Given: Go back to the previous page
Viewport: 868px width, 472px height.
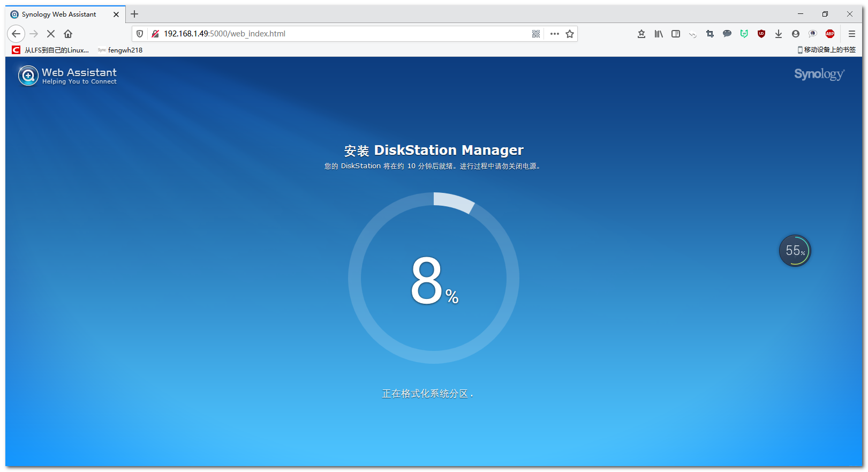Looking at the screenshot, I should click(x=16, y=34).
